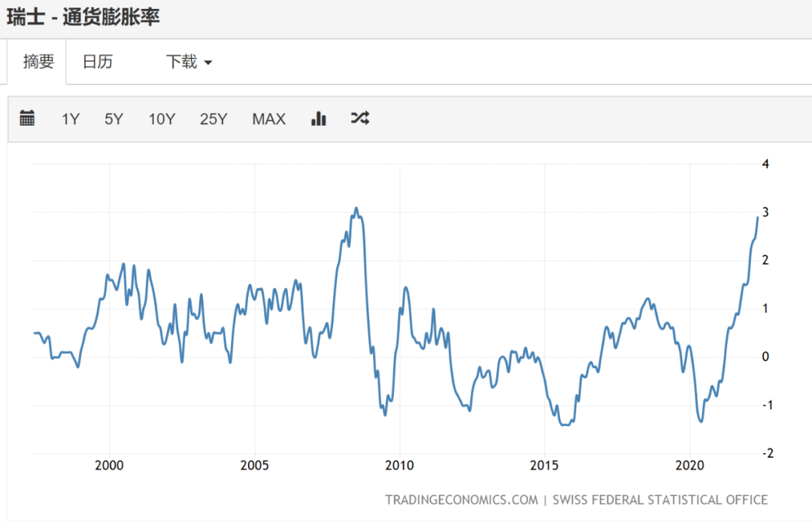Click the 2008 inflation peak on line

coord(356,208)
